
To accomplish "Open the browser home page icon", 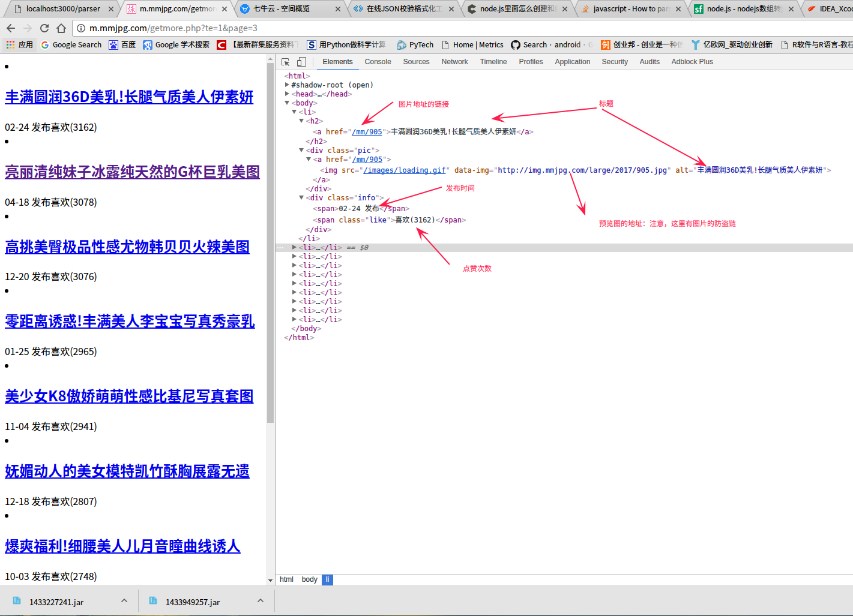I will [61, 28].
